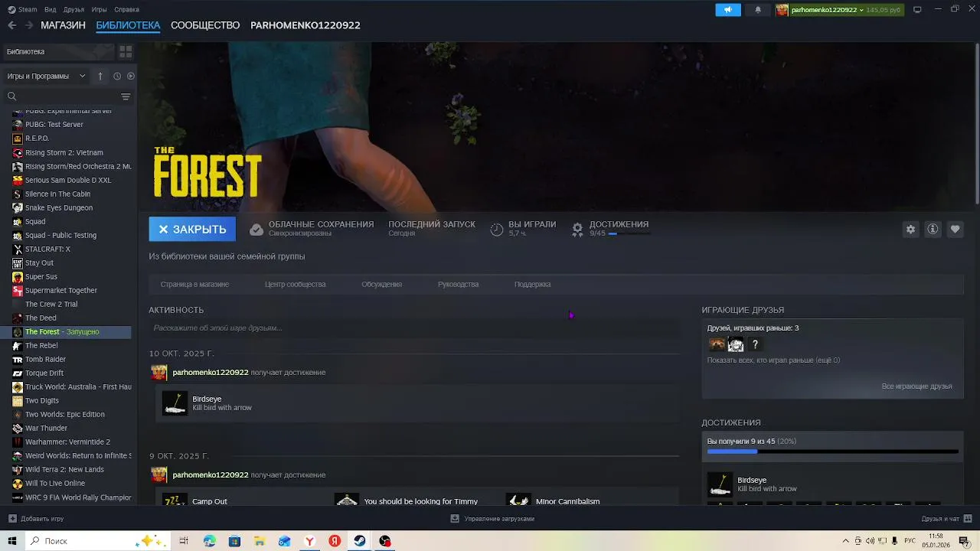The width and height of the screenshot is (980, 551).
Task: Open the Друзья menu
Action: [x=74, y=9]
